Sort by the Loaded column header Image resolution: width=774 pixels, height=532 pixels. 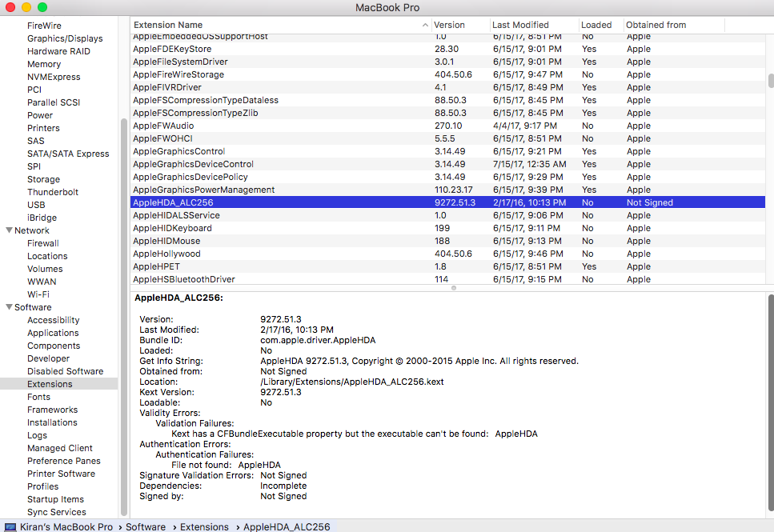pyautogui.click(x=596, y=26)
